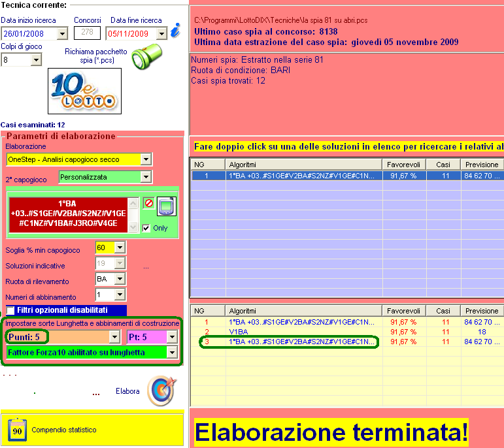Click the Compendio statistico button
The width and height of the screenshot is (504, 448).
pyautogui.click(x=92, y=430)
